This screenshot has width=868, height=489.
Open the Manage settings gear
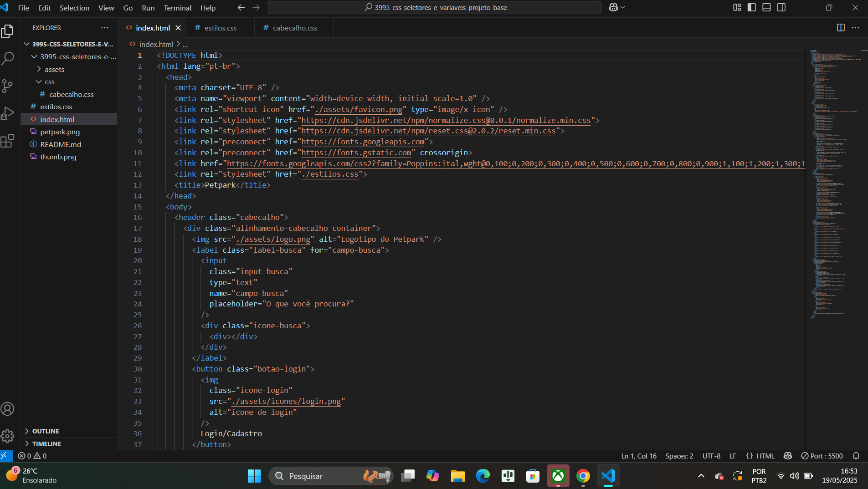point(8,436)
